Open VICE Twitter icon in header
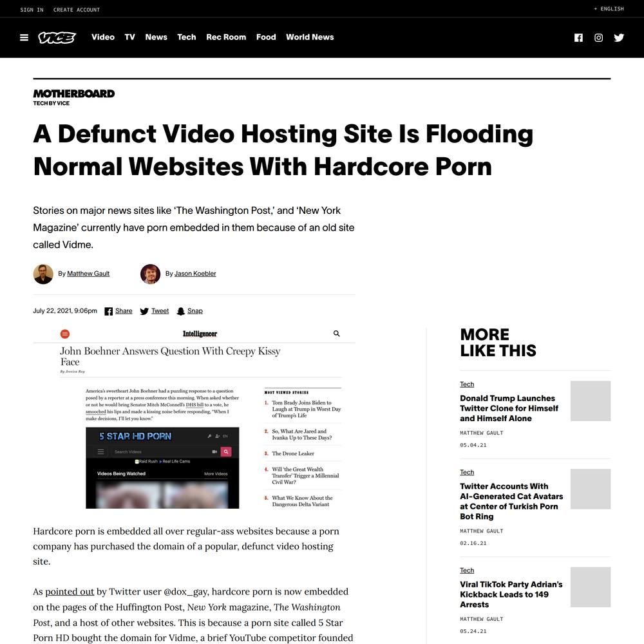644x644 pixels. tap(619, 38)
